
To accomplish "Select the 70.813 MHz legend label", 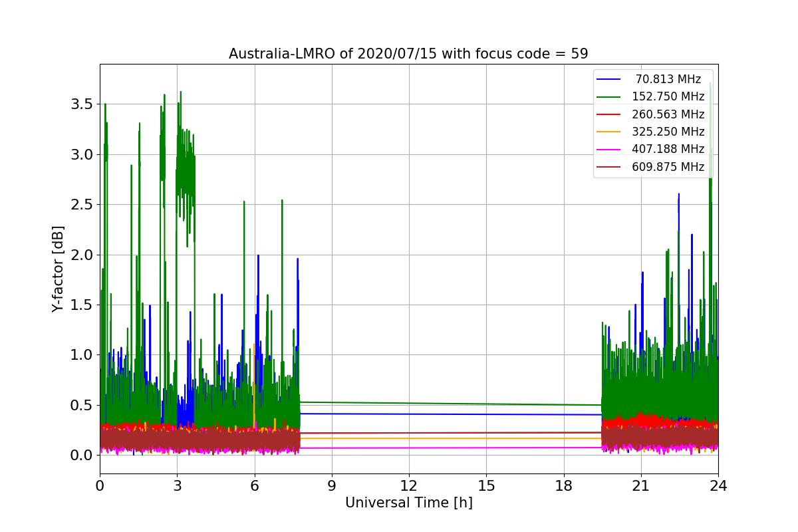I will [x=668, y=79].
